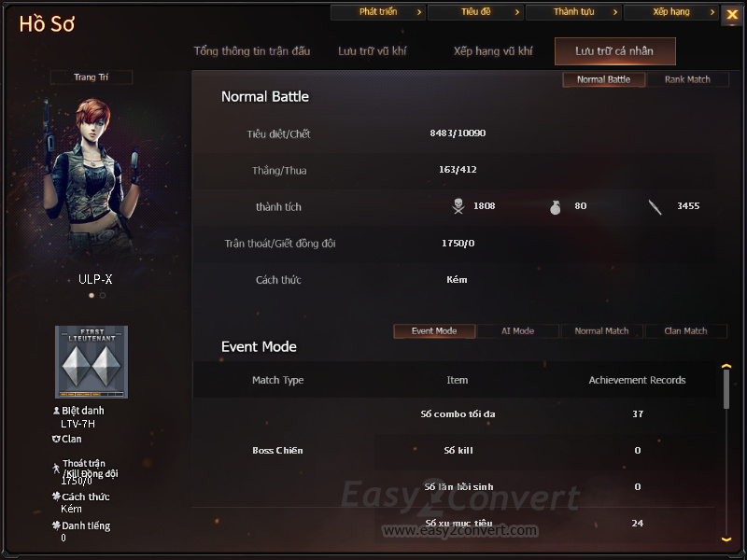Click the skull kills icon in thành tích

pos(458,206)
